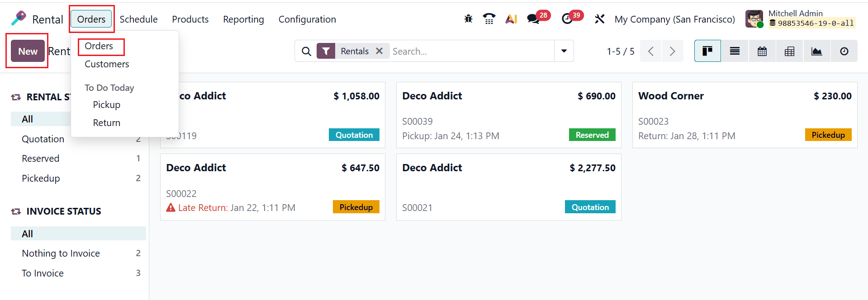Open the Reporting menu
This screenshot has height=300, width=868.
click(x=243, y=19)
